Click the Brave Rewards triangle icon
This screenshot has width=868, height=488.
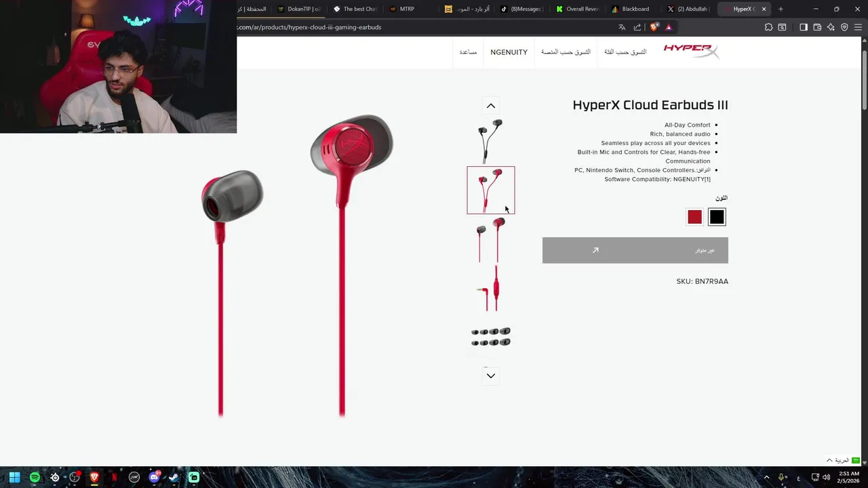[669, 27]
